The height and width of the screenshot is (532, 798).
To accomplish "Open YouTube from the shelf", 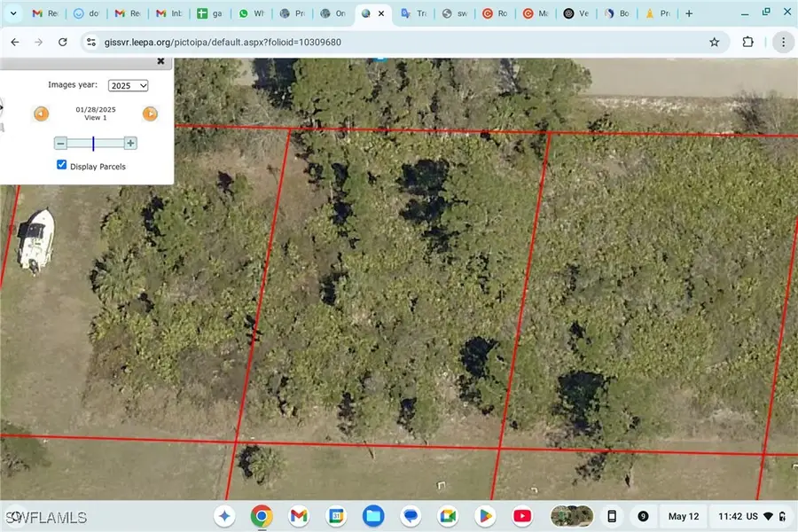I will (522, 515).
